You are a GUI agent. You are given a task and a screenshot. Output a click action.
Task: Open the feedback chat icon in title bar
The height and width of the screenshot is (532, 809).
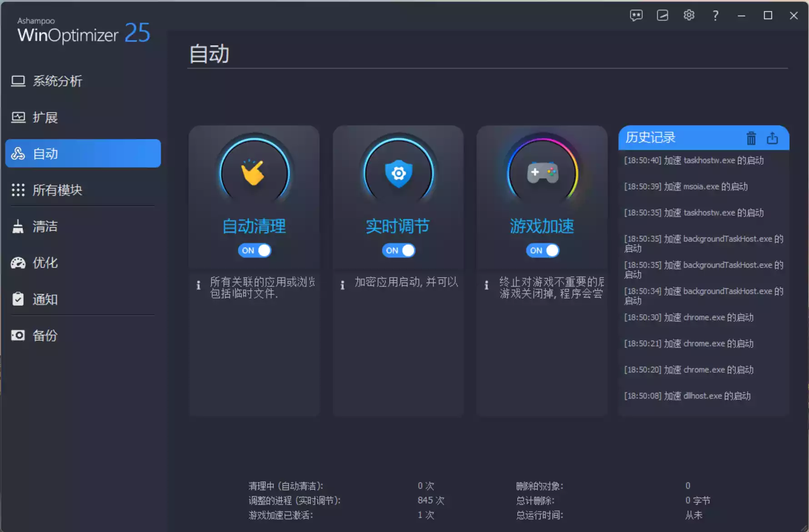pos(636,15)
